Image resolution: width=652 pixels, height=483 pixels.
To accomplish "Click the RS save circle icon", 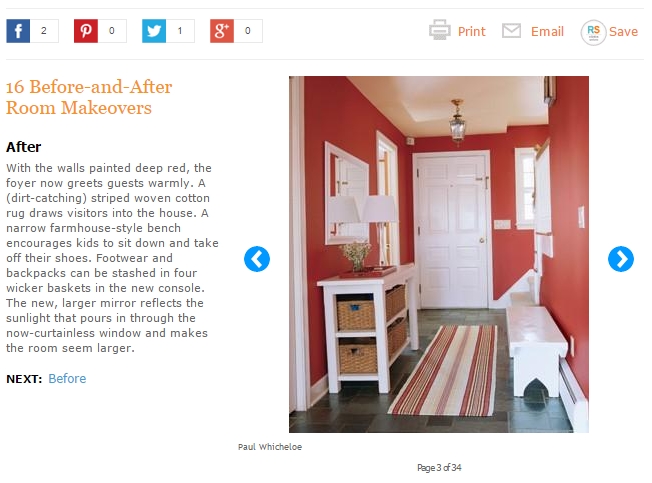I will (593, 32).
